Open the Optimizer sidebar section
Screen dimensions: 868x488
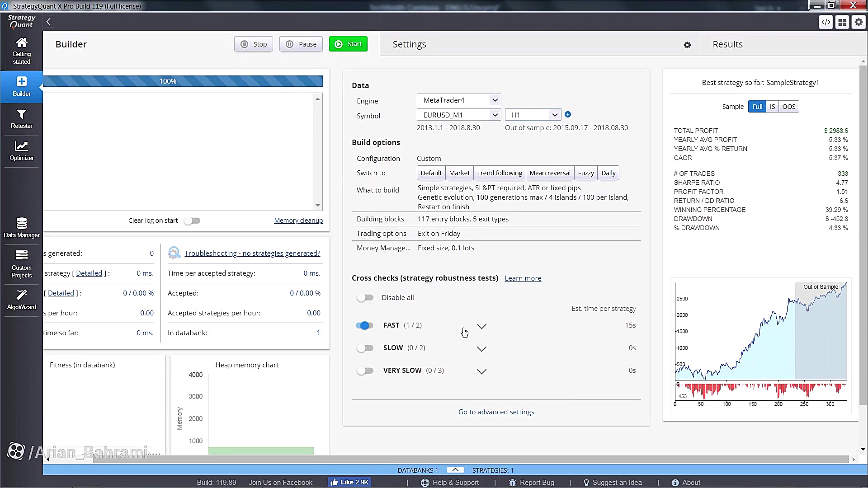tap(21, 151)
